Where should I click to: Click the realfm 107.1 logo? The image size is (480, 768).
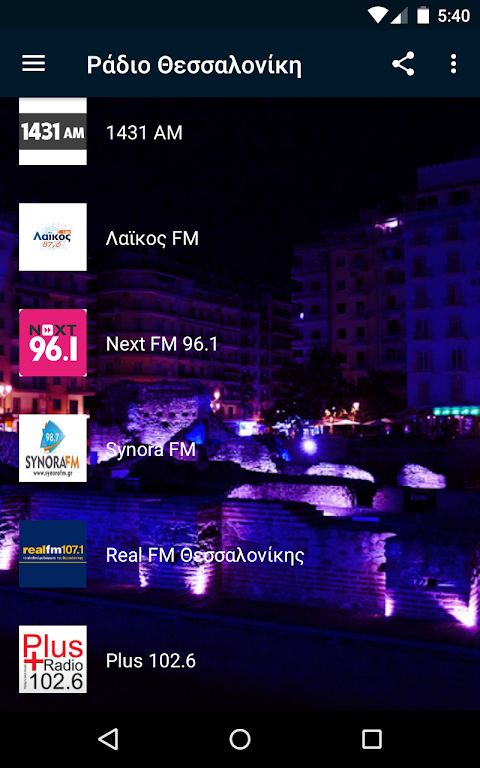point(53,554)
